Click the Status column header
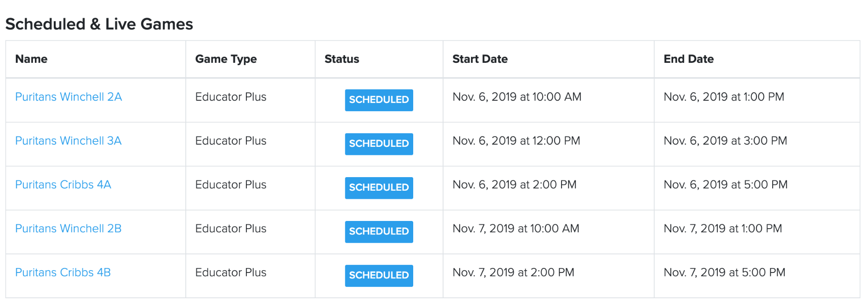The image size is (868, 305). (342, 59)
